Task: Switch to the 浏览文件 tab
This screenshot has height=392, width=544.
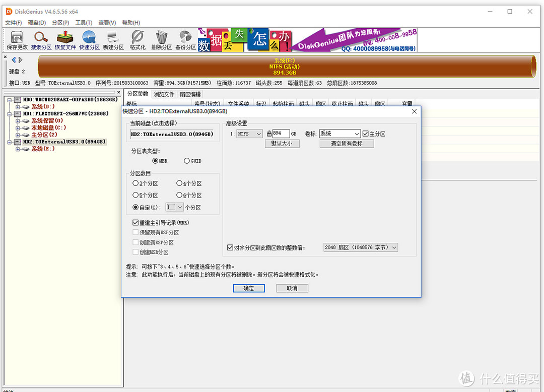Action: pyautogui.click(x=164, y=94)
